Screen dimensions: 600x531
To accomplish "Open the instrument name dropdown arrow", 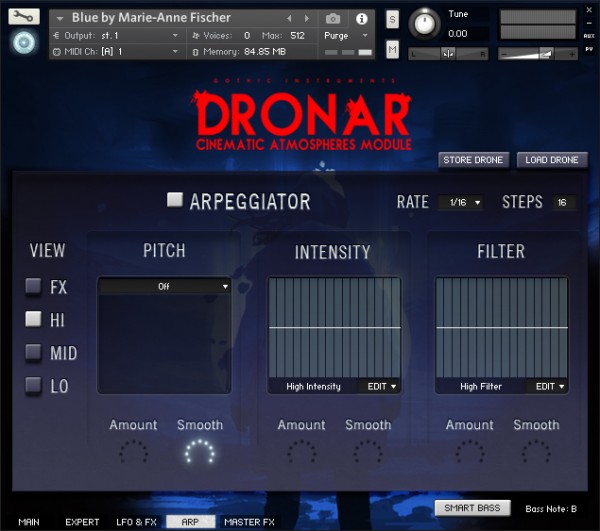I will point(60,18).
